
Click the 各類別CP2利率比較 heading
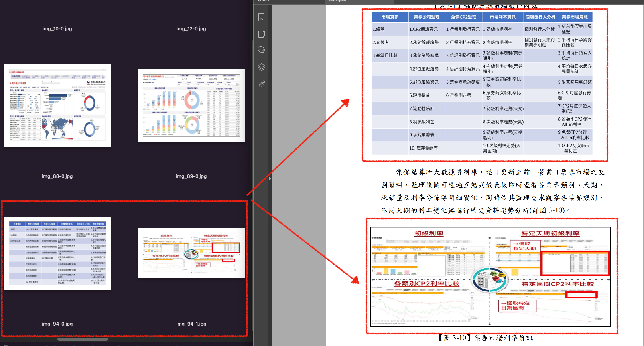427,283
